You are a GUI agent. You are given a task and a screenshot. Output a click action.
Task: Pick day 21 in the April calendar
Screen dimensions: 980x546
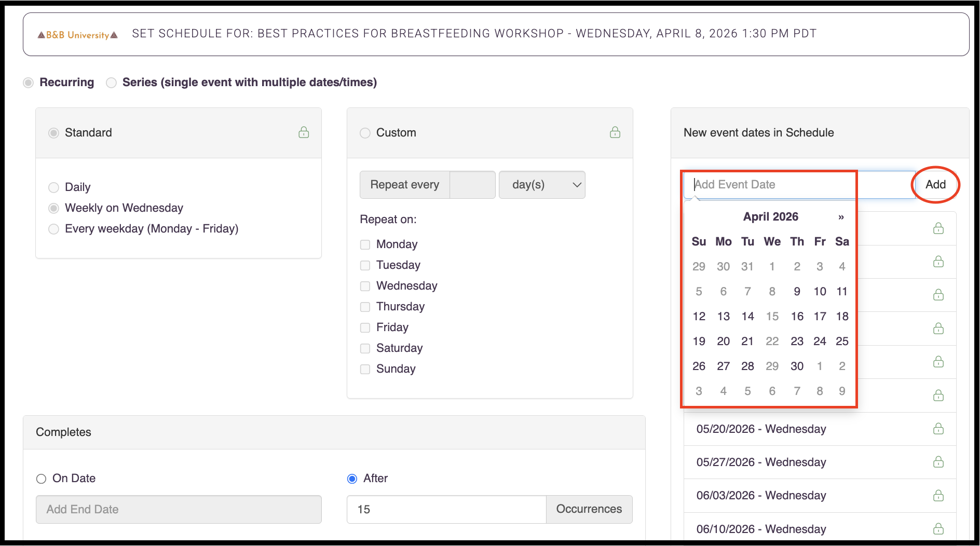coord(747,341)
